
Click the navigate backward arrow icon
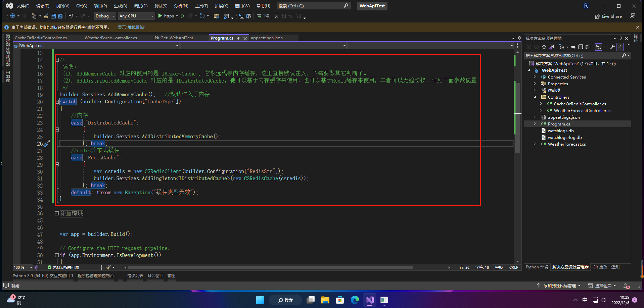click(x=12, y=16)
